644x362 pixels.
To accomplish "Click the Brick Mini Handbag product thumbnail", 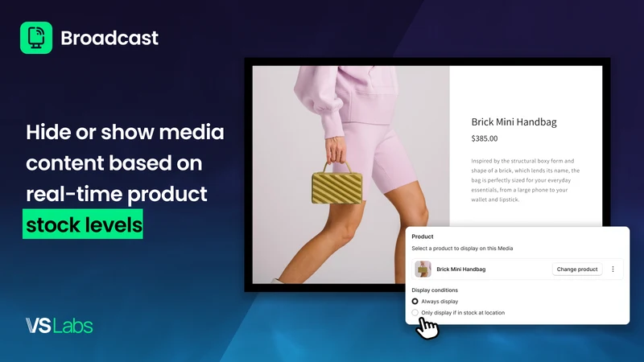I will (x=423, y=269).
